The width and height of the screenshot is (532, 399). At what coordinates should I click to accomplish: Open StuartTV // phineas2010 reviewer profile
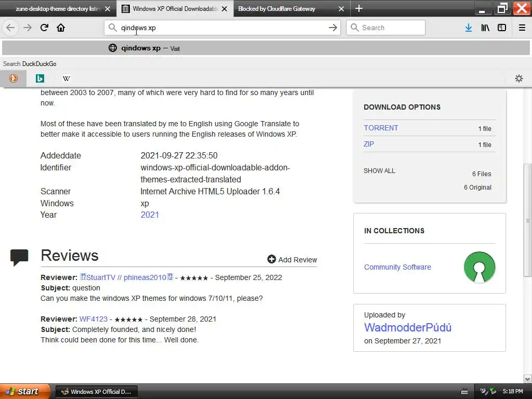(x=126, y=277)
